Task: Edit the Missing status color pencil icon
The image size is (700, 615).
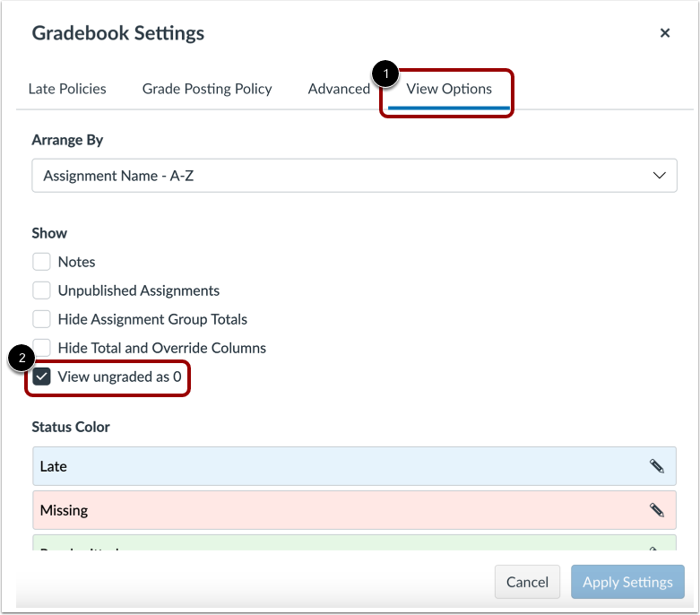Action: tap(656, 509)
